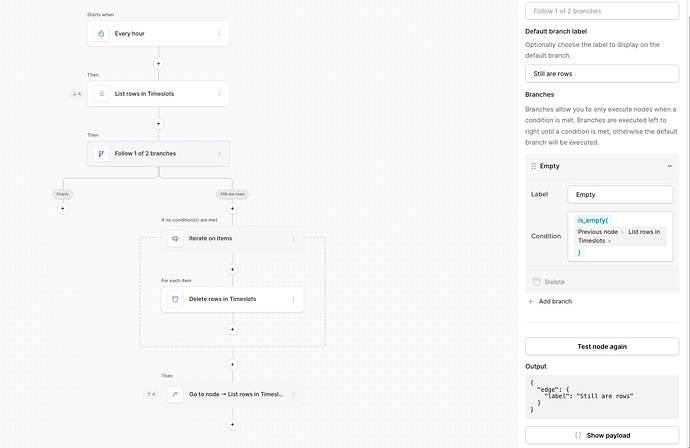Open options menu for Delete rows in Timeslots node
Screen dimensions: 690x448
[294, 299]
